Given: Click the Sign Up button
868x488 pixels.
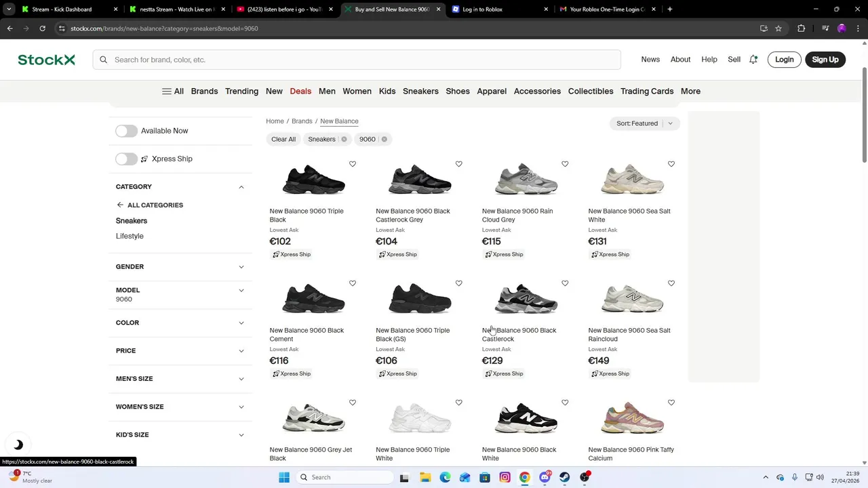Looking at the screenshot, I should (x=825, y=60).
